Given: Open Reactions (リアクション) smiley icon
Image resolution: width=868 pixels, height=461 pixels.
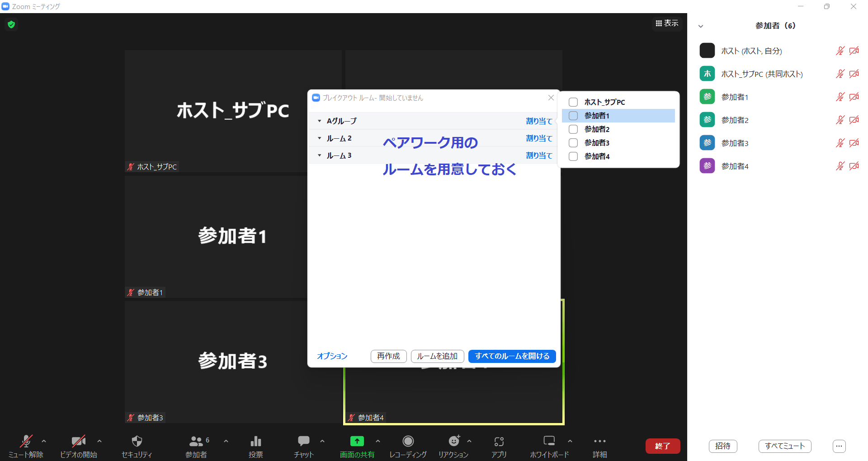Looking at the screenshot, I should coord(453,441).
